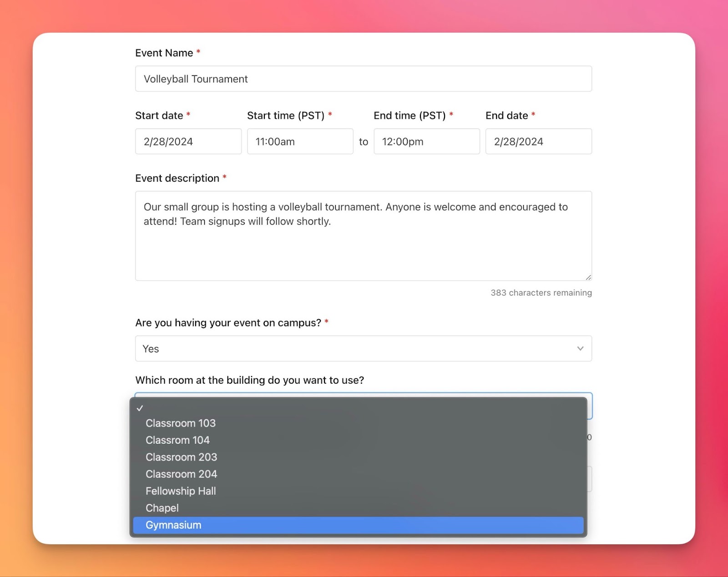Click the chevron arrow on the campus dropdown
The image size is (728, 577).
point(580,349)
